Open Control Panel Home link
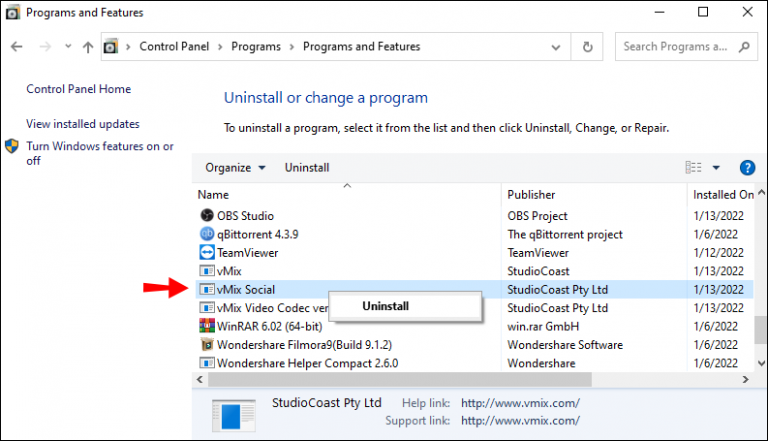 [x=78, y=89]
